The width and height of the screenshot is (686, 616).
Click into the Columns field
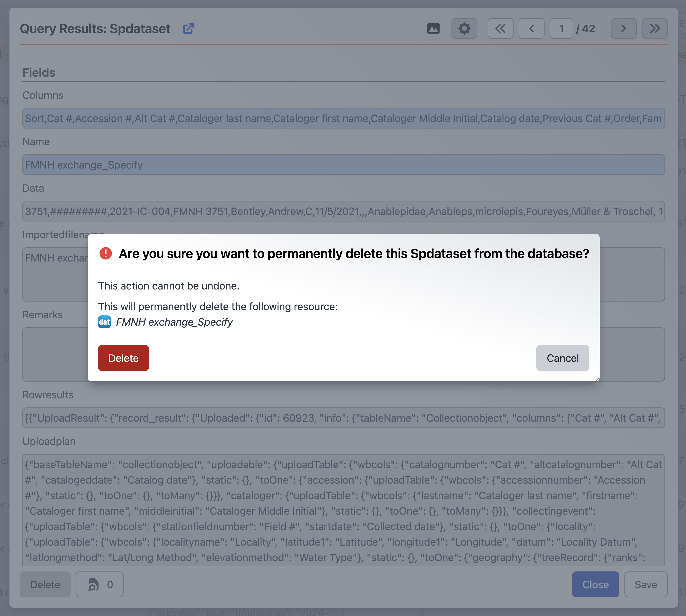343,118
